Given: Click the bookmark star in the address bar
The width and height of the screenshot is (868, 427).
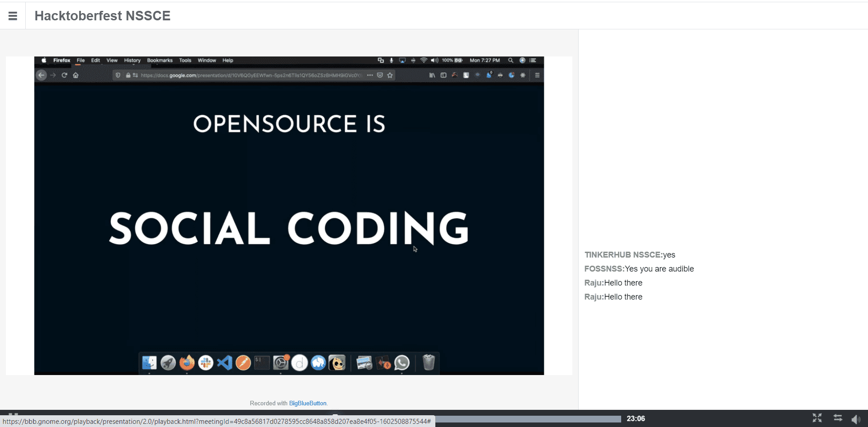Looking at the screenshot, I should (390, 75).
